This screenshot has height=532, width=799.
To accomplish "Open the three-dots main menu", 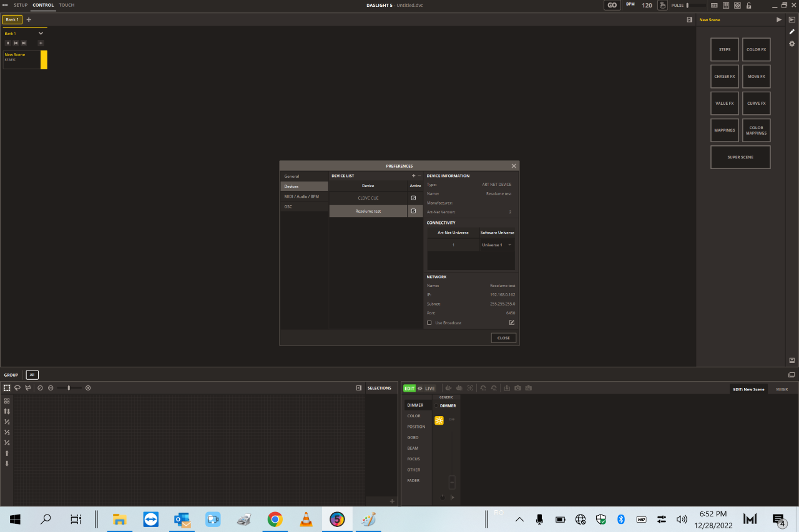I will tap(5, 5).
